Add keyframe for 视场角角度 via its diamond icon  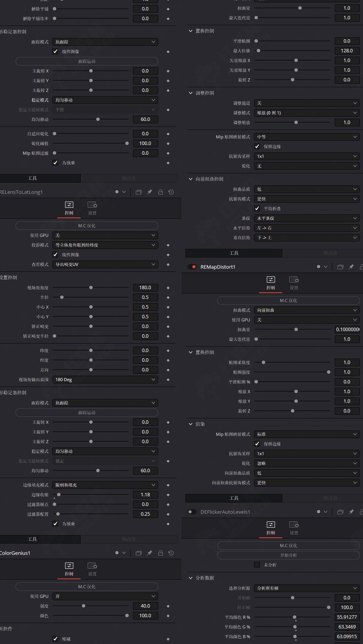coord(168,288)
